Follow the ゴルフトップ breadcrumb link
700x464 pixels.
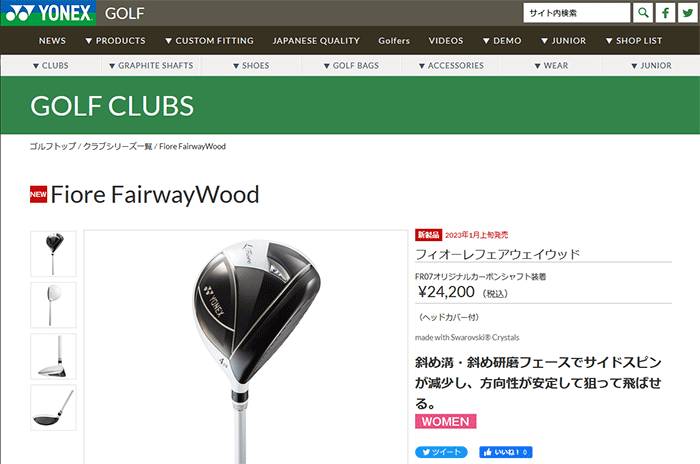pos(53,146)
